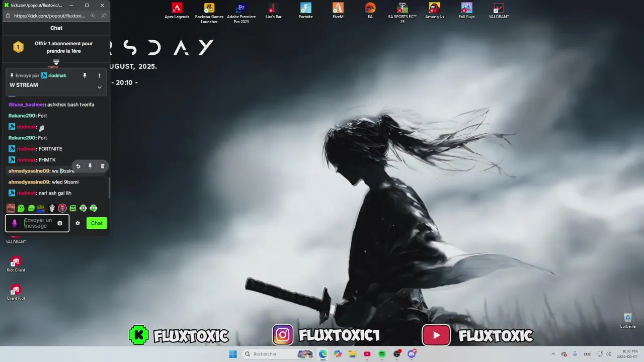This screenshot has width=644, height=362.
Task: Unpin the W STREAM pinned message
Action: coord(85,75)
